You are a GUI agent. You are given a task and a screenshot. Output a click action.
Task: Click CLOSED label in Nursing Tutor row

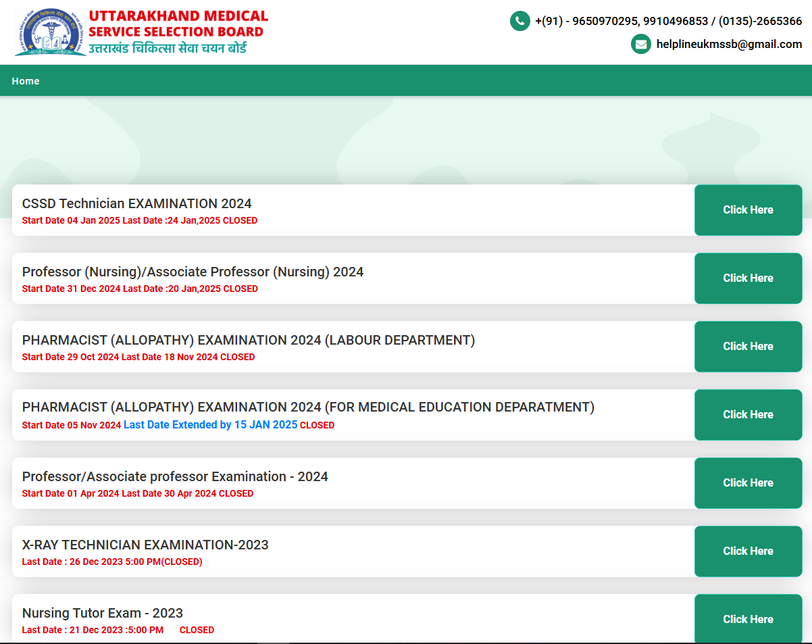[197, 630]
